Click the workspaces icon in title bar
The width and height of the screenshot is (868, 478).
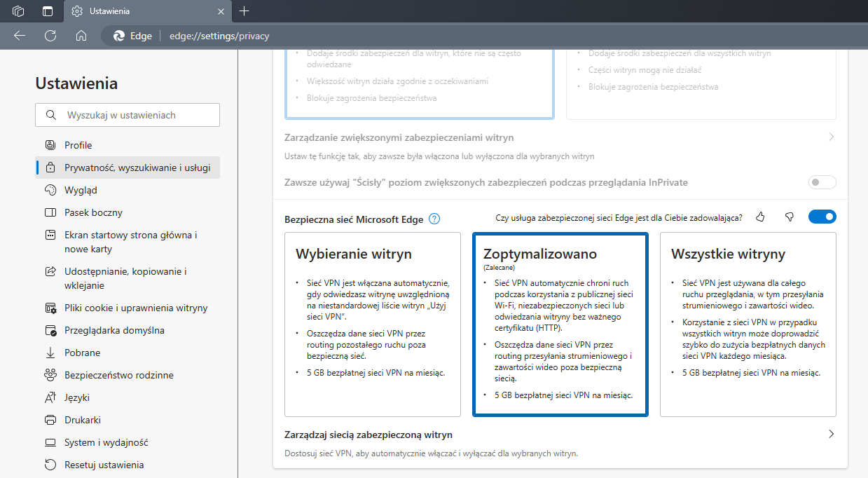19,11
